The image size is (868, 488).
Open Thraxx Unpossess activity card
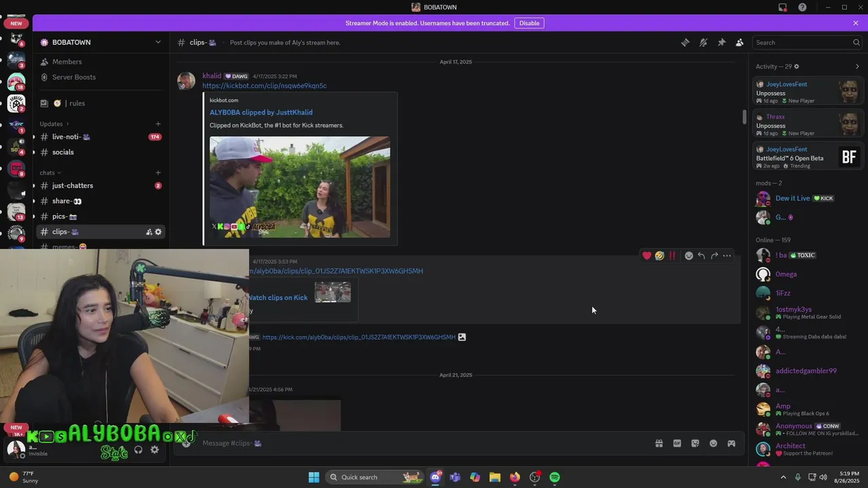[808, 124]
